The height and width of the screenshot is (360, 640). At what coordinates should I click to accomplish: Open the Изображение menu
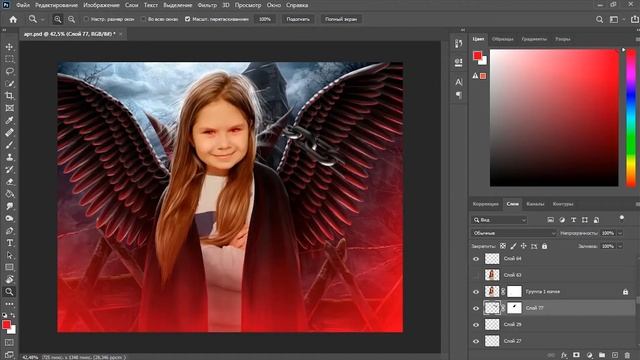(101, 5)
